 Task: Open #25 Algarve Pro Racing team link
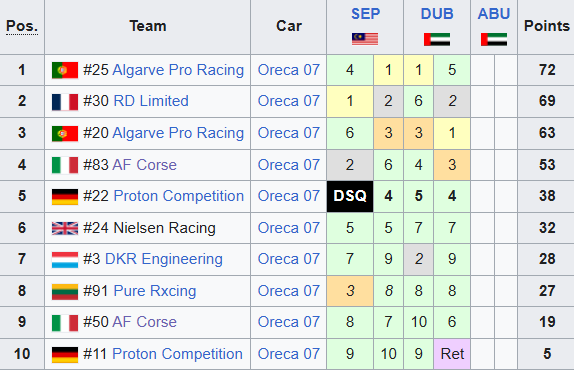pos(178,70)
